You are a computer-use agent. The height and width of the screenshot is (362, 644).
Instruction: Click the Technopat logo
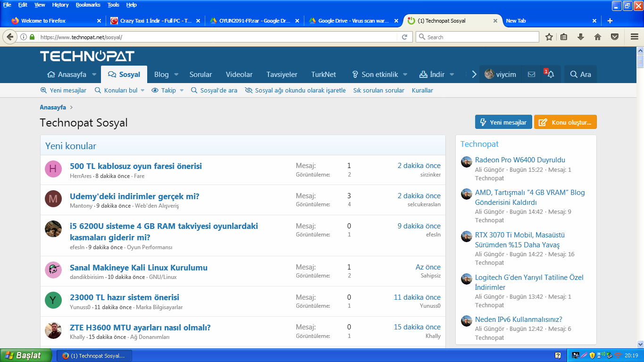(x=87, y=56)
